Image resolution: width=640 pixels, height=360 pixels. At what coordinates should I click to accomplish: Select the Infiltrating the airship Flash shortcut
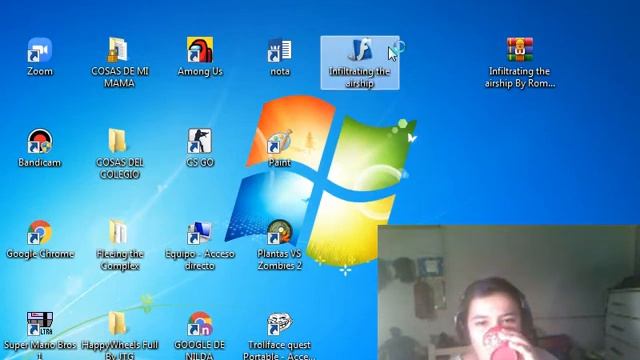point(360,62)
